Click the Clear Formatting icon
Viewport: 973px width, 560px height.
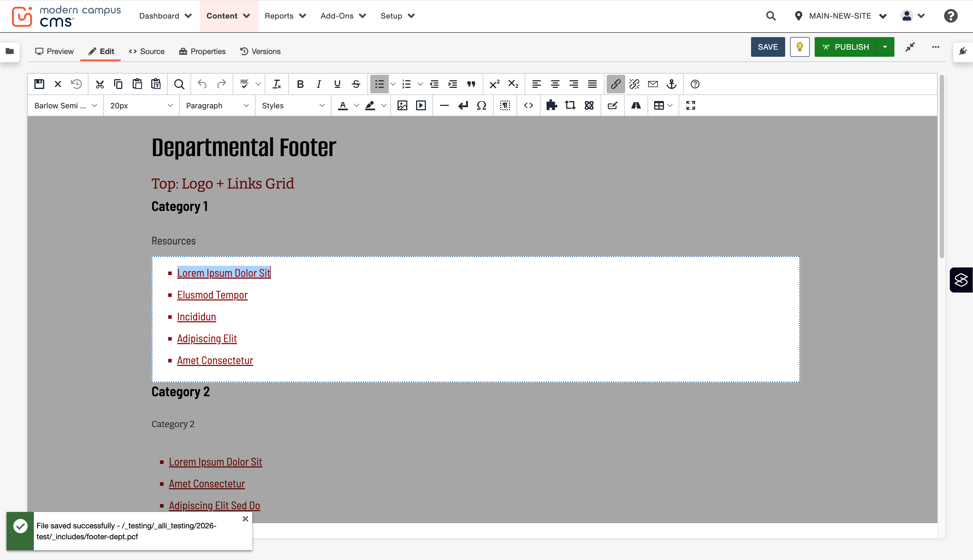(277, 84)
